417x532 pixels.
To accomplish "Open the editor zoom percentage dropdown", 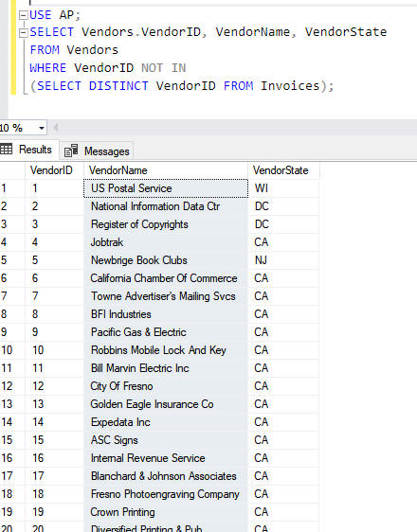I will [x=42, y=128].
